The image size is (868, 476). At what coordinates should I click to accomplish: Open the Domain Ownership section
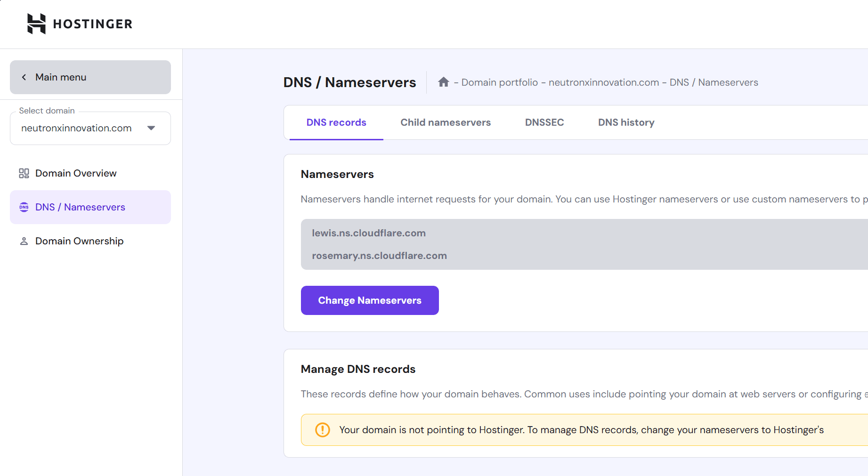click(79, 241)
